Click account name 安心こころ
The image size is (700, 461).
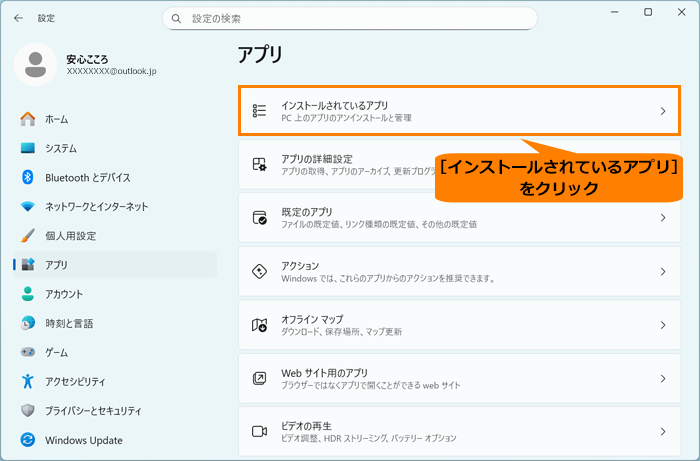(x=87, y=59)
